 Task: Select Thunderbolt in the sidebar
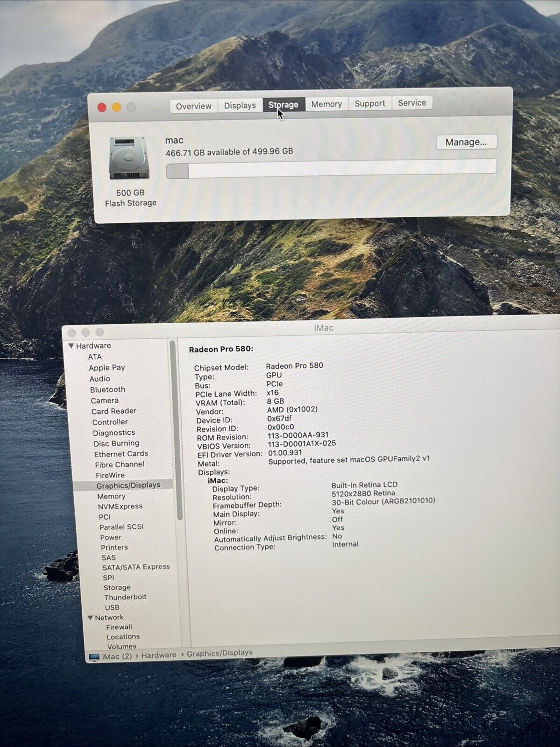coord(125,597)
